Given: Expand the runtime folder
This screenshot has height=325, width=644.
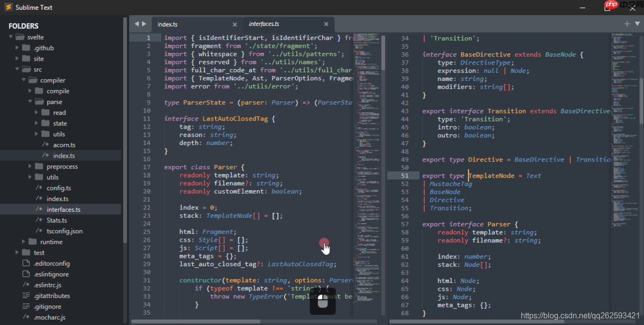Looking at the screenshot, I should click(x=23, y=242).
